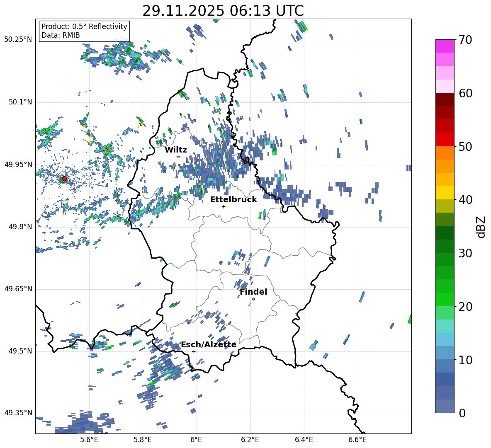Click the dBZ colorbar axis label
This screenshot has height=448, width=491.
481,227
